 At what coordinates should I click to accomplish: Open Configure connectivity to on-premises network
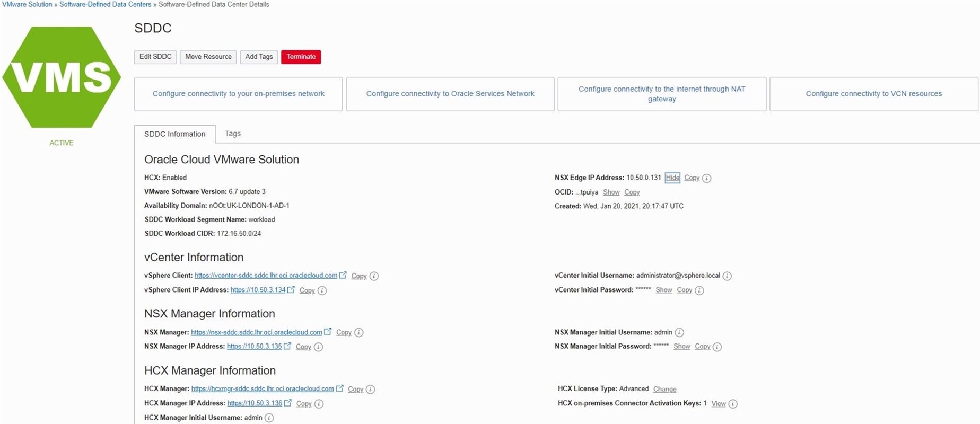[x=239, y=94]
